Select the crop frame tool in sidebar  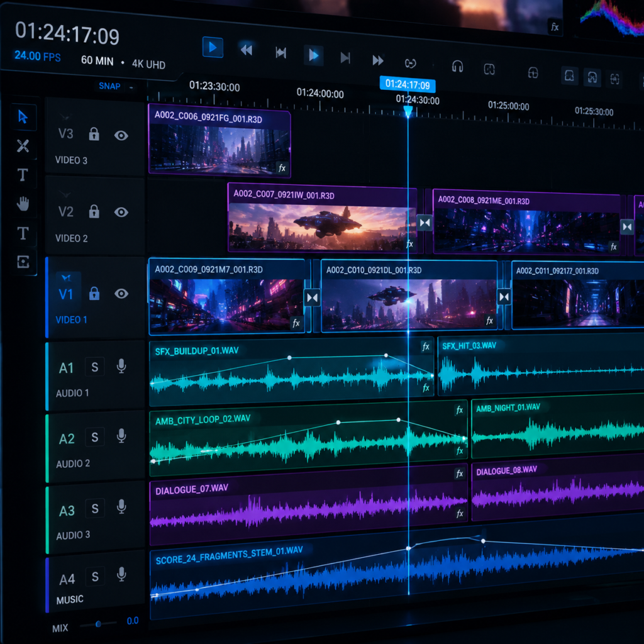[x=23, y=262]
